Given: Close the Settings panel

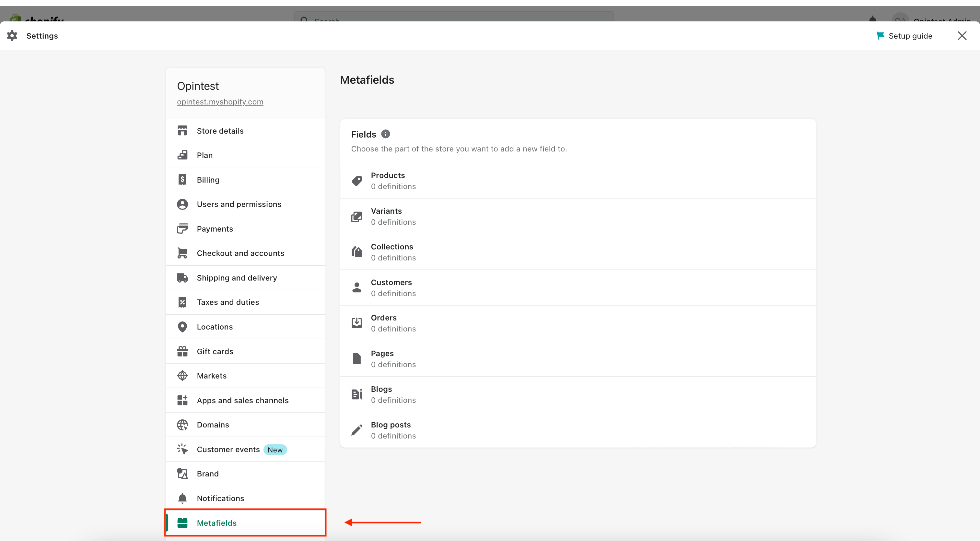Looking at the screenshot, I should (x=962, y=36).
